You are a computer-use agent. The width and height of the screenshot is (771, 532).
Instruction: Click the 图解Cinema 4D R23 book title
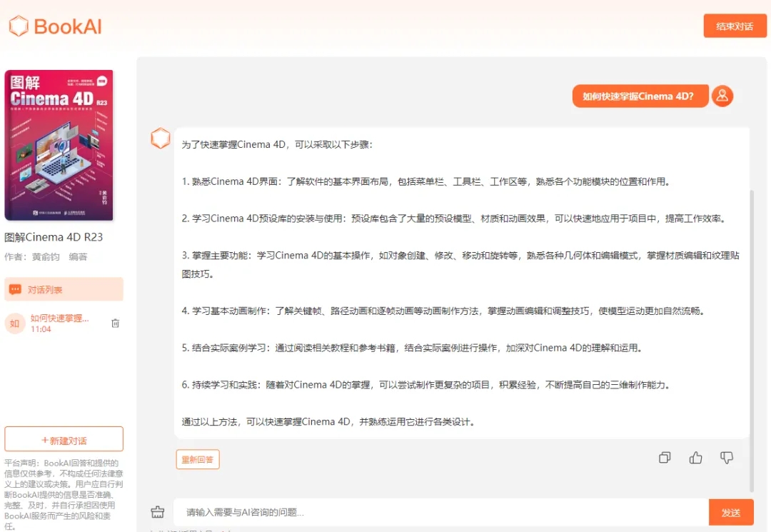pyautogui.click(x=54, y=237)
